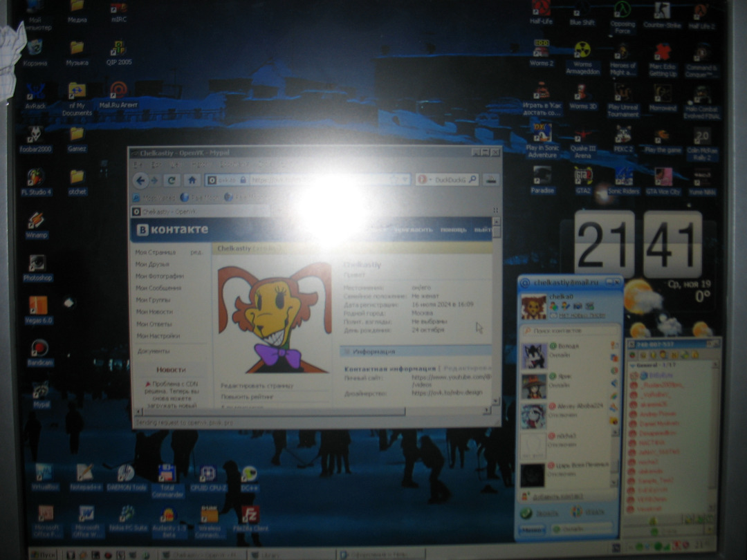Screen dimensions: 747x560
Task: Open the Worms Armageddon shortcut
Action: click(x=582, y=58)
